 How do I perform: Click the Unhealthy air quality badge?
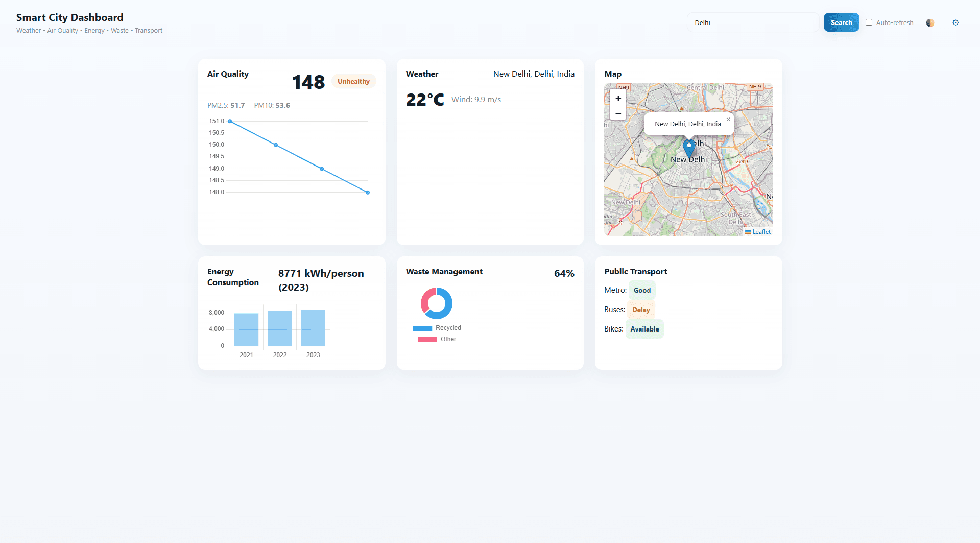[x=353, y=81]
